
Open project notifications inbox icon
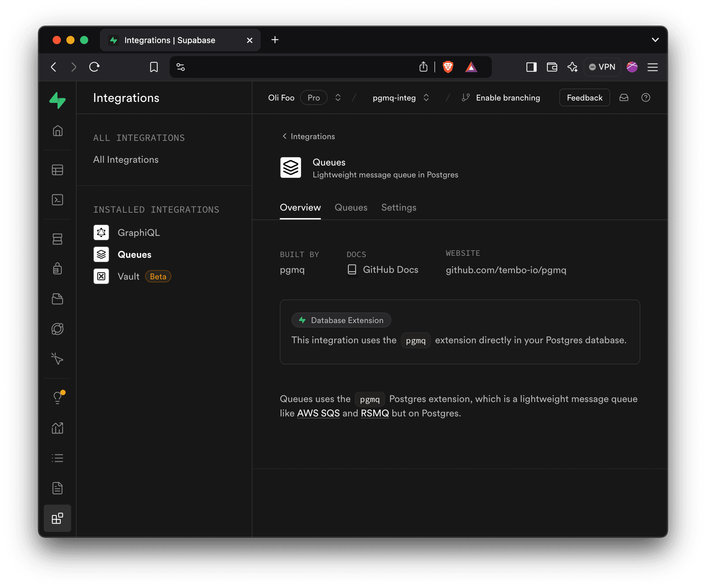click(624, 97)
